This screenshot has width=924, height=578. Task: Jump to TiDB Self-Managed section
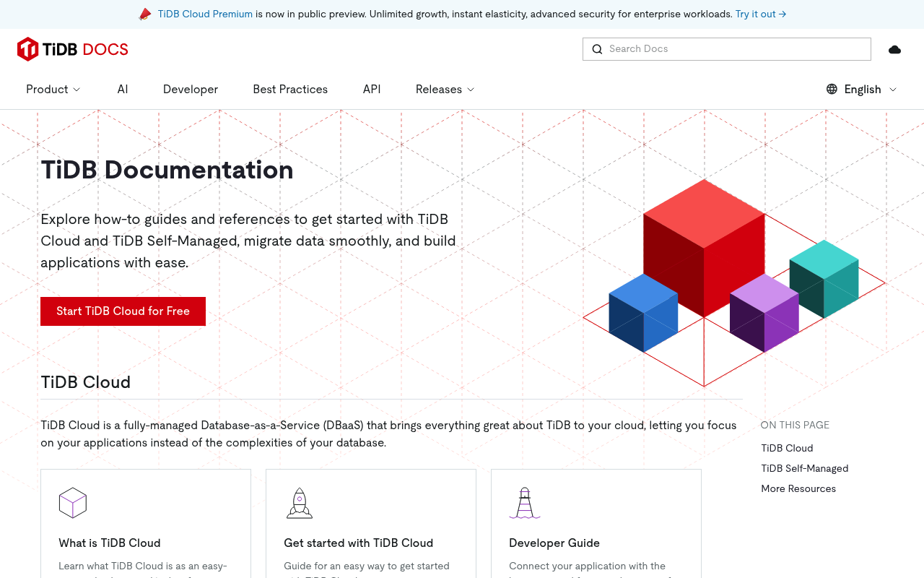805,468
